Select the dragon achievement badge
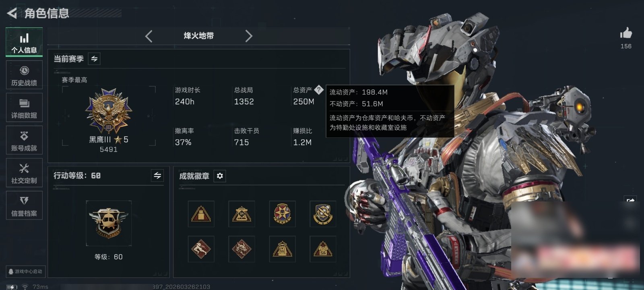The image size is (644, 290). 242,249
